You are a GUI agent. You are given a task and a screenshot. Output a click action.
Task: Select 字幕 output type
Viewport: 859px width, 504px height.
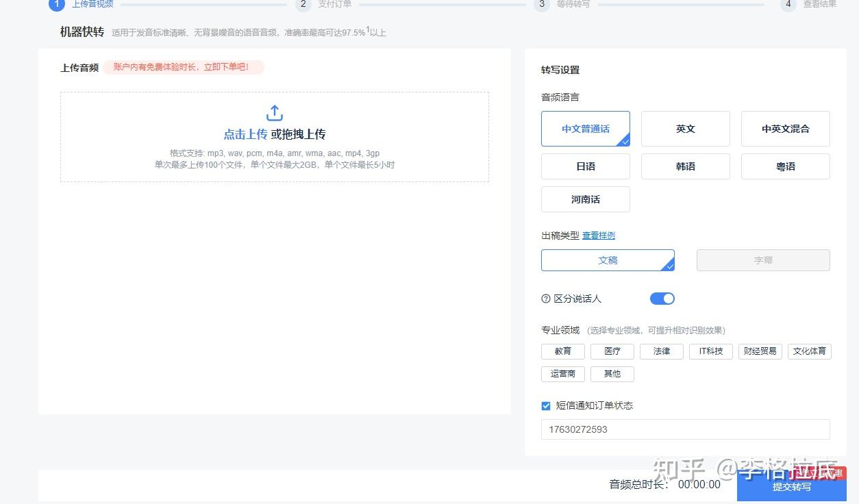click(x=763, y=260)
